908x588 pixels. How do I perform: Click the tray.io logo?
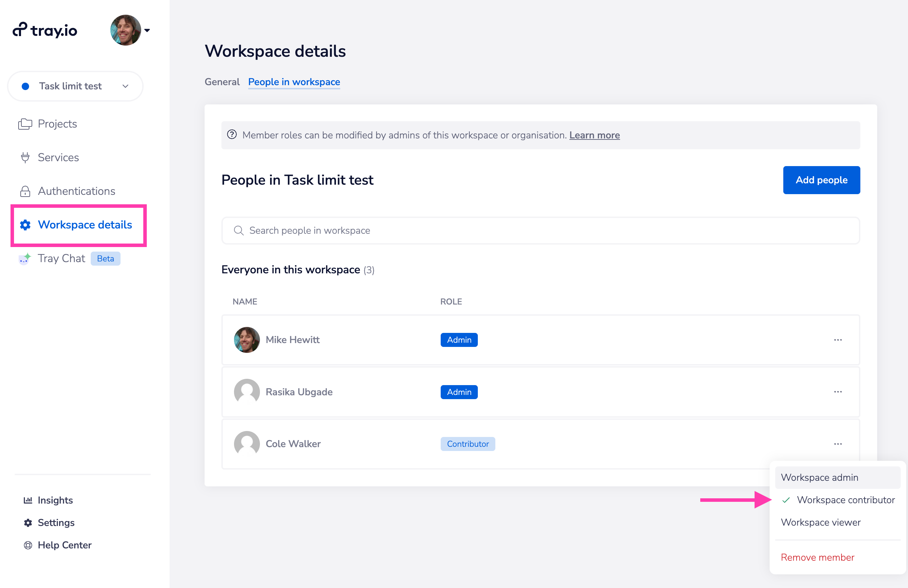click(45, 30)
